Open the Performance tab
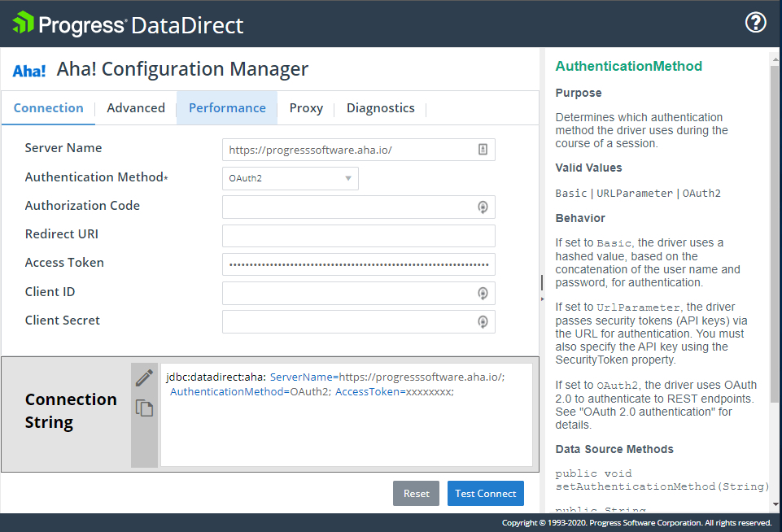782x532 pixels. point(227,108)
